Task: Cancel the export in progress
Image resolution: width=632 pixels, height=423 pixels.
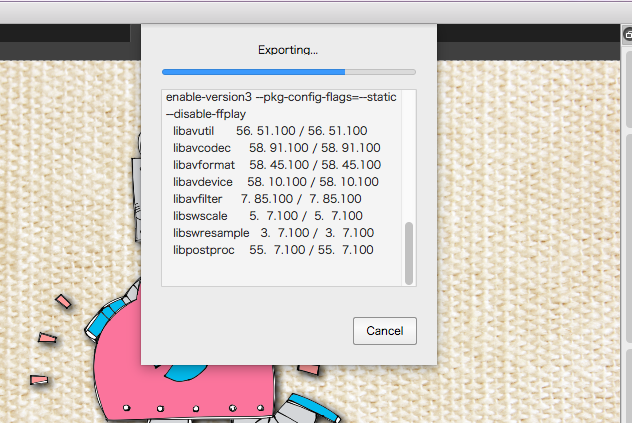Action: tap(385, 331)
